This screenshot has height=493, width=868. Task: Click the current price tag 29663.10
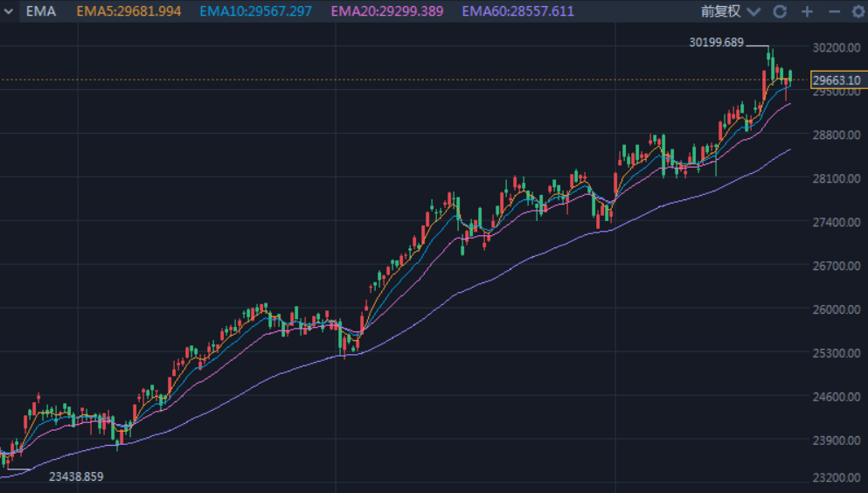[838, 80]
